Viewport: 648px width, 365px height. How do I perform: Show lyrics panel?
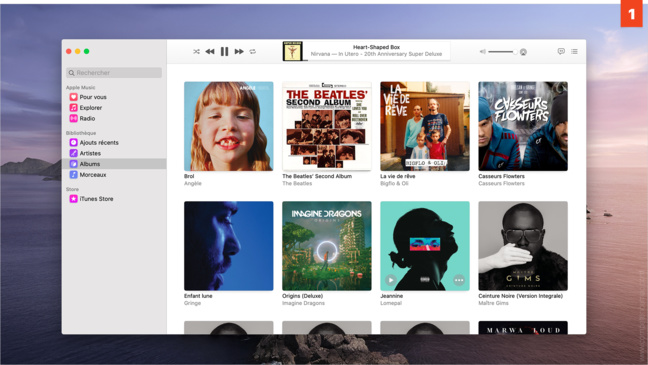click(x=561, y=51)
